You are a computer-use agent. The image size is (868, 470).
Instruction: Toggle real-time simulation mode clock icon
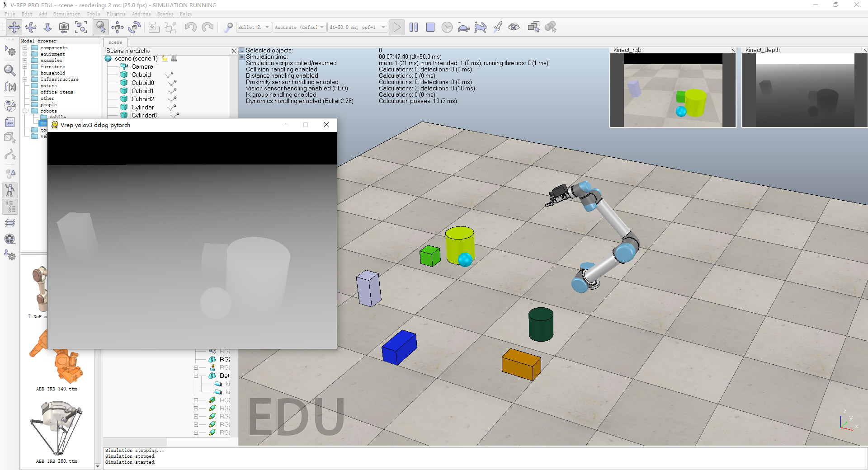click(x=447, y=27)
